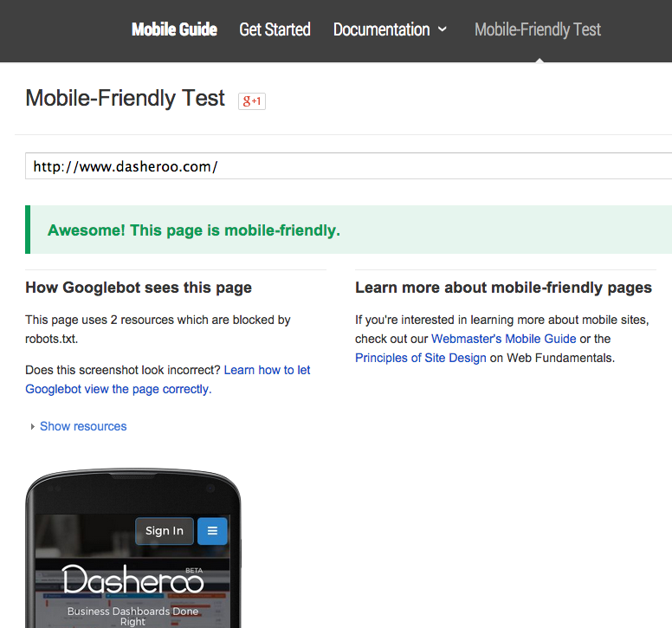Go to Get Started in navigation
The height and width of the screenshot is (628, 672).
pos(275,29)
